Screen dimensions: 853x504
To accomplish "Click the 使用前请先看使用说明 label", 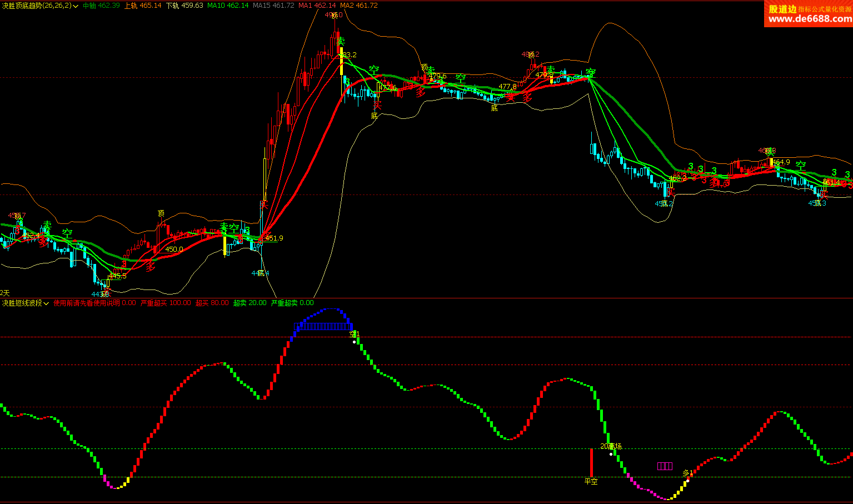I will pyautogui.click(x=87, y=303).
